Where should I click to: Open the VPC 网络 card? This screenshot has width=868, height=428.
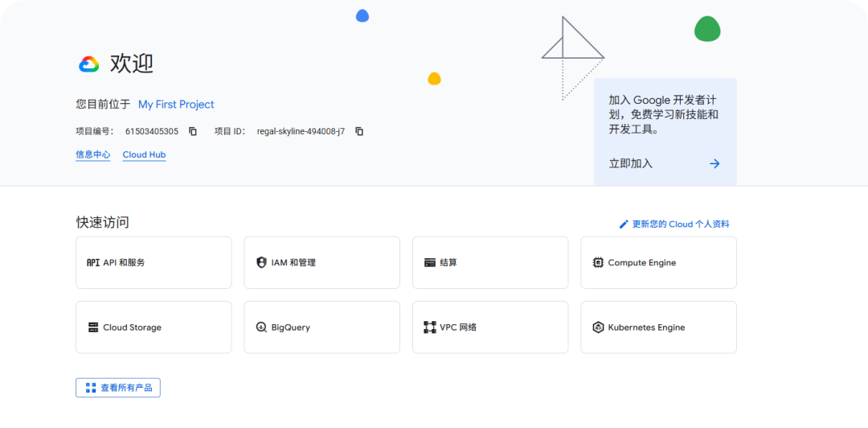(x=490, y=327)
